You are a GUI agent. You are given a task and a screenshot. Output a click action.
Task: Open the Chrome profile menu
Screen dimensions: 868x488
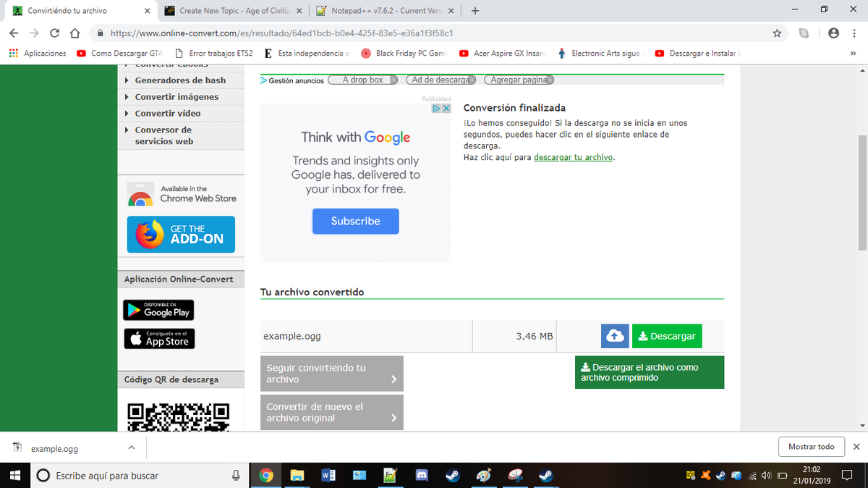point(833,33)
